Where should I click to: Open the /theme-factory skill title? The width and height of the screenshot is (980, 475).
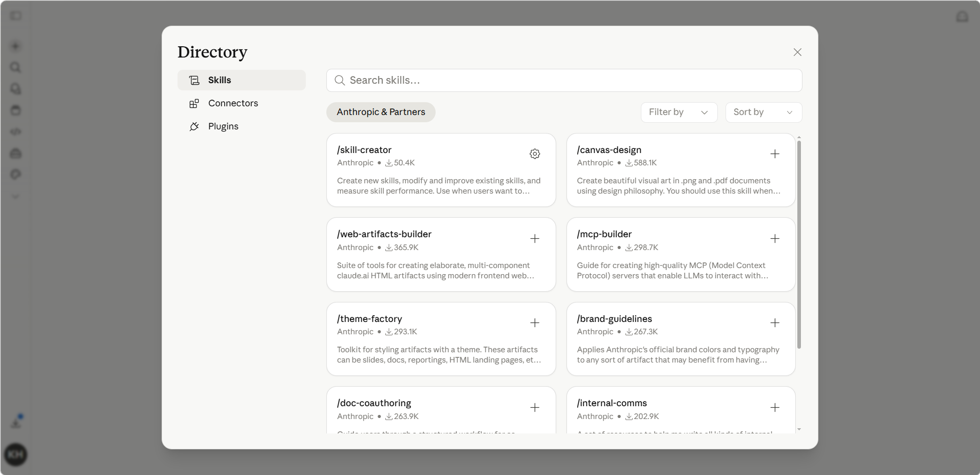point(369,319)
